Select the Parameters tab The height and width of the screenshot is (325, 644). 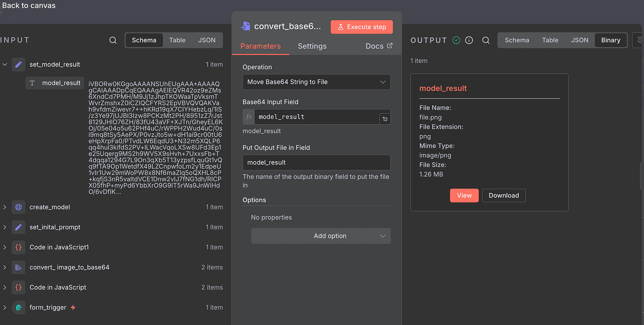coord(260,46)
